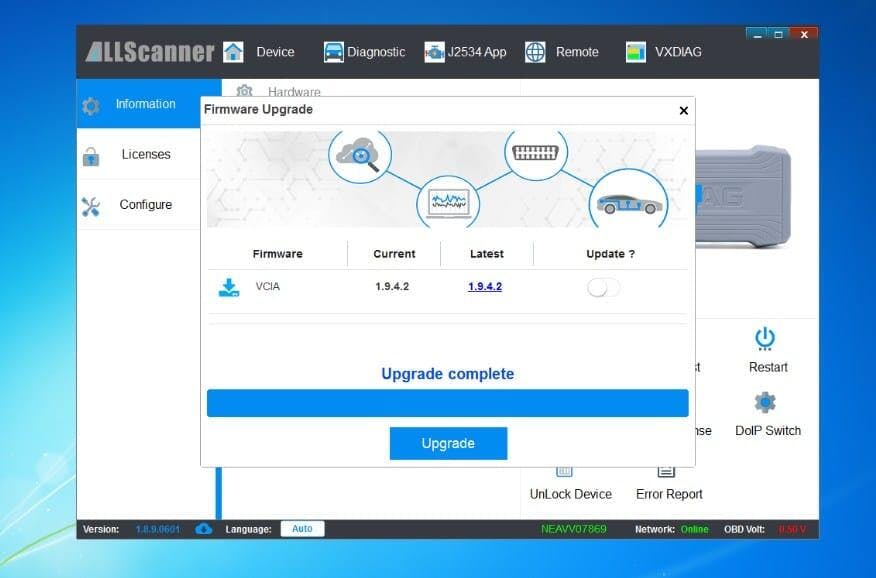The image size is (876, 578).
Task: Click the laptop waveform icon in banner
Action: (x=448, y=202)
